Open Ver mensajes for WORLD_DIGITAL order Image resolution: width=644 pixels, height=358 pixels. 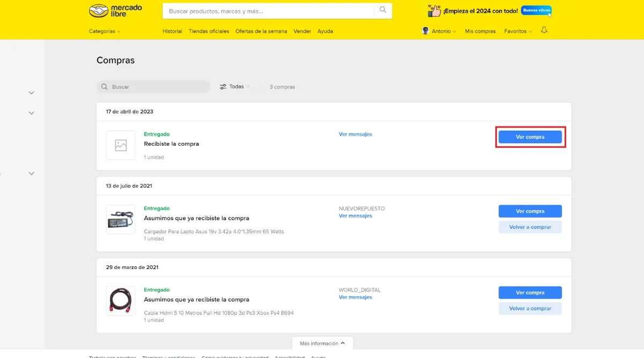pos(355,297)
